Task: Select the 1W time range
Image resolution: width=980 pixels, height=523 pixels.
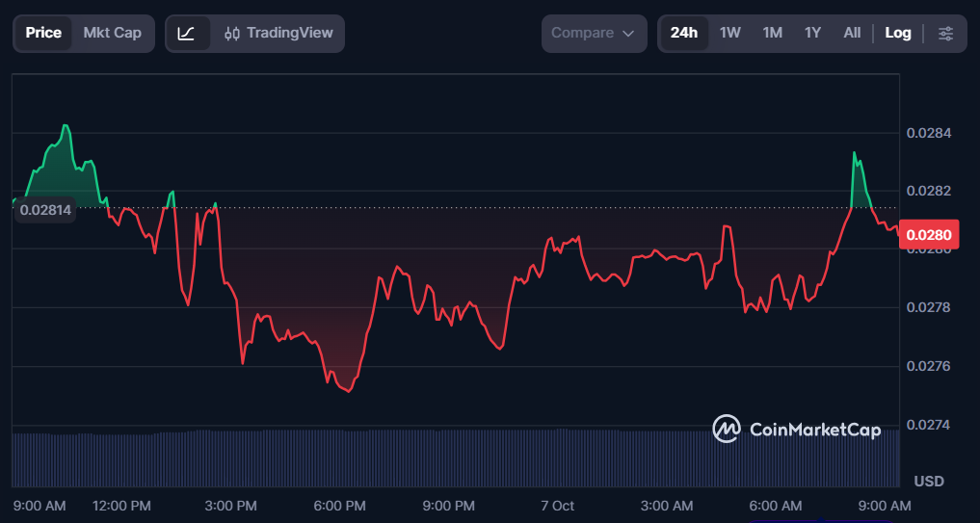Action: [x=729, y=33]
